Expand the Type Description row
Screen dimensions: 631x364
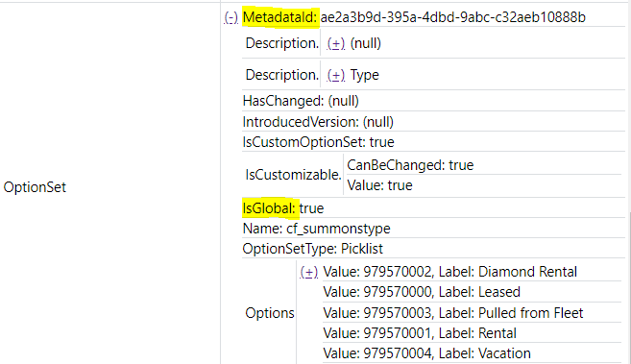[336, 75]
